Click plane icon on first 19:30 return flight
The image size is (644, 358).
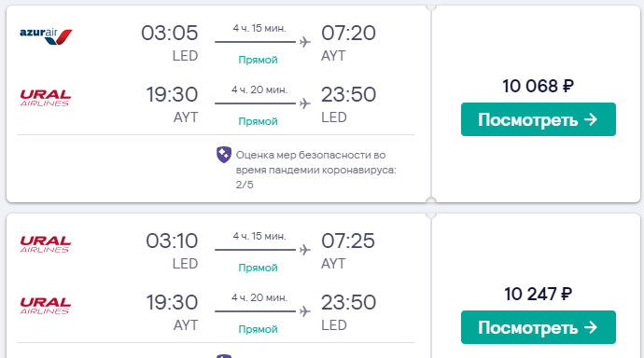(x=305, y=103)
